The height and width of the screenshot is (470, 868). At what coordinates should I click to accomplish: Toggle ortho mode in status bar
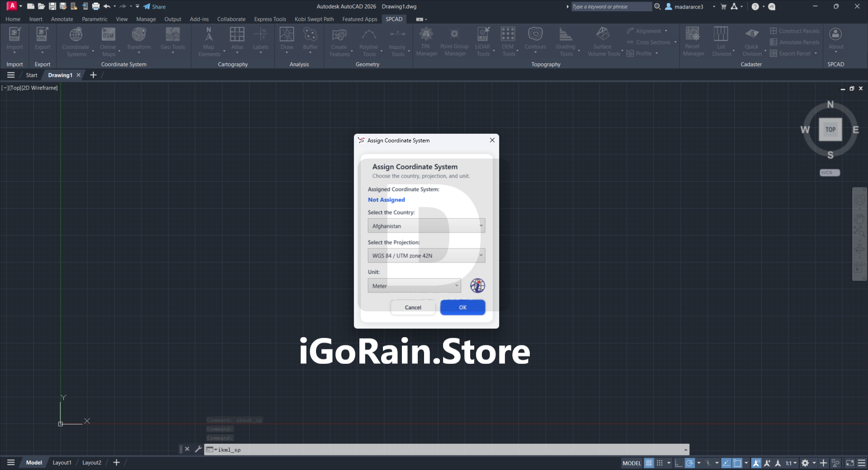pyautogui.click(x=679, y=463)
